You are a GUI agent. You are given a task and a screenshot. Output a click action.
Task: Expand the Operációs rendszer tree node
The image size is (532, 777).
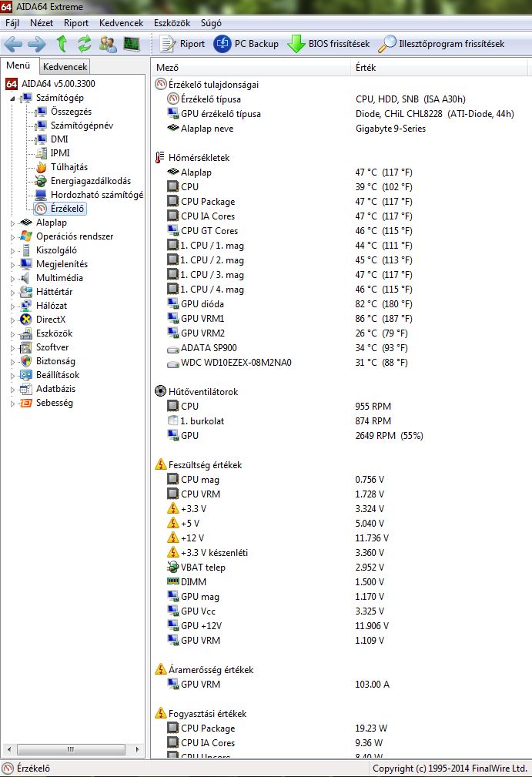pyautogui.click(x=12, y=237)
